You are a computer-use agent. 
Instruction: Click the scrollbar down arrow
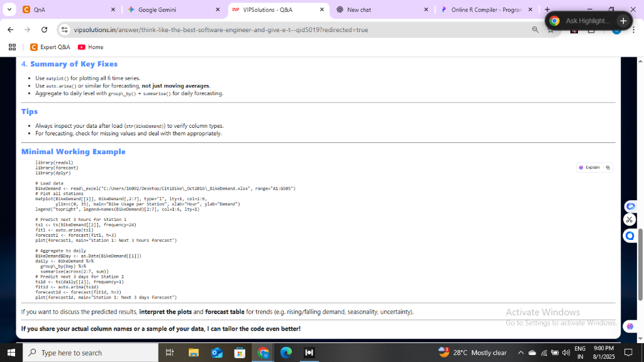pyautogui.click(x=640, y=339)
